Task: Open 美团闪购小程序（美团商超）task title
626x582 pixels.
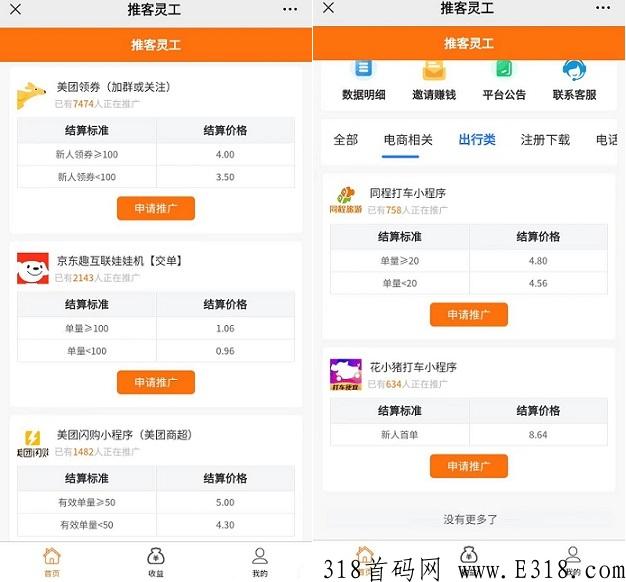Action: coord(124,435)
